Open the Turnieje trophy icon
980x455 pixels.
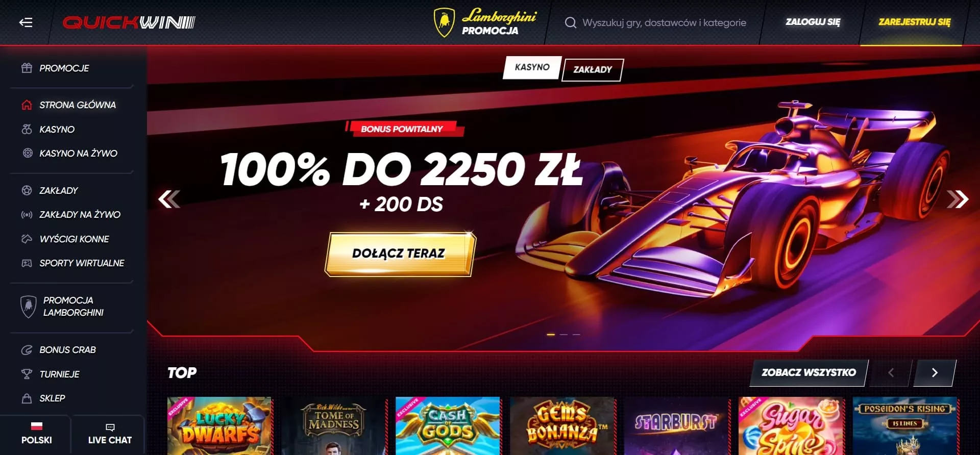click(x=27, y=374)
